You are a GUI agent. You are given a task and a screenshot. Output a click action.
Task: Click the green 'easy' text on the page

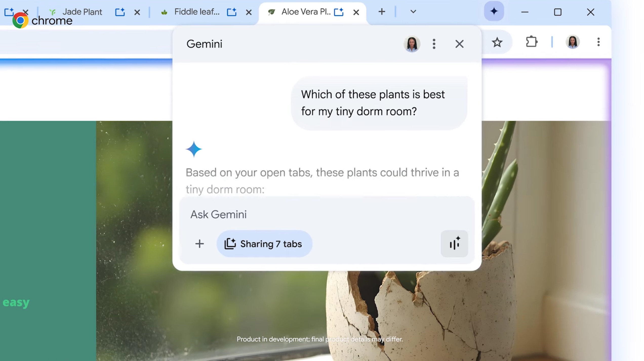tap(16, 303)
